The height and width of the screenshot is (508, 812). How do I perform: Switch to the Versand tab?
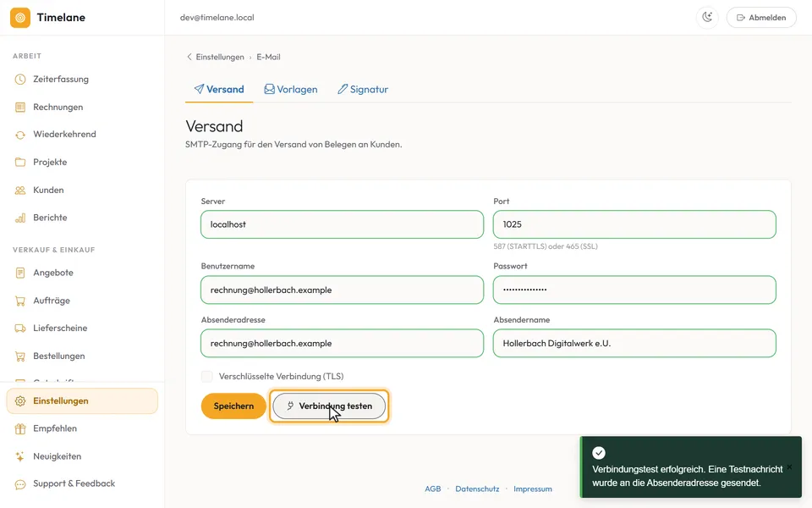pos(219,89)
